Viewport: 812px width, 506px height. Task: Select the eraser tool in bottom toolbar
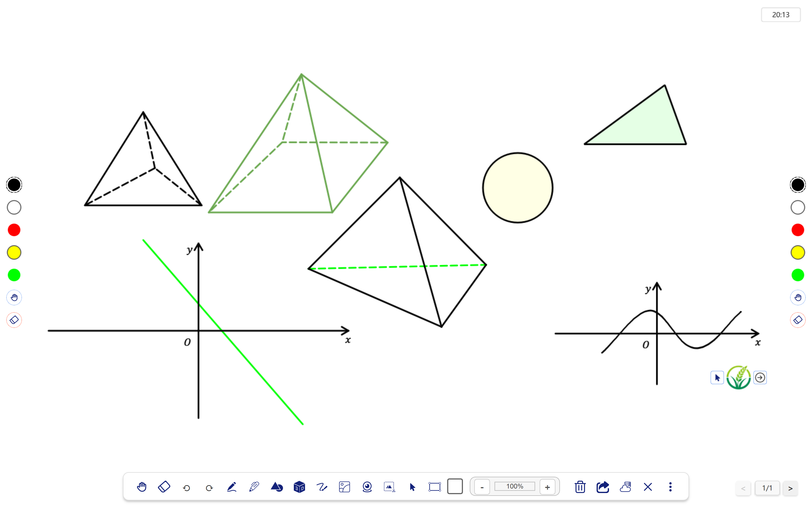click(164, 487)
